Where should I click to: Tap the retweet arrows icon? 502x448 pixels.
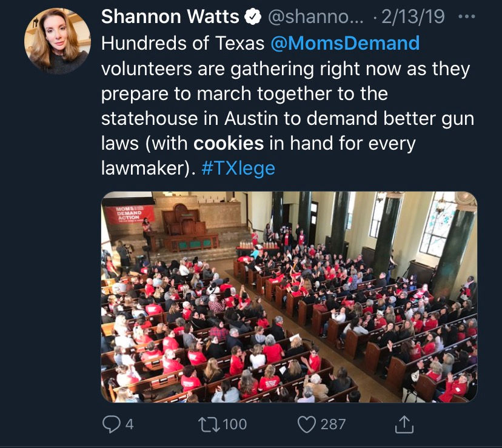(209, 424)
